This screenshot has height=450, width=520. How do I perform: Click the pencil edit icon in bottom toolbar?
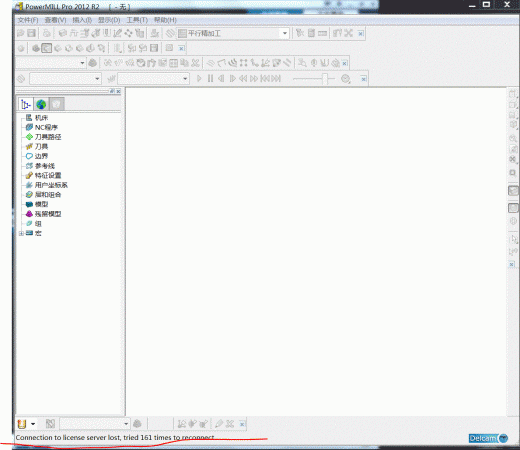[219, 424]
